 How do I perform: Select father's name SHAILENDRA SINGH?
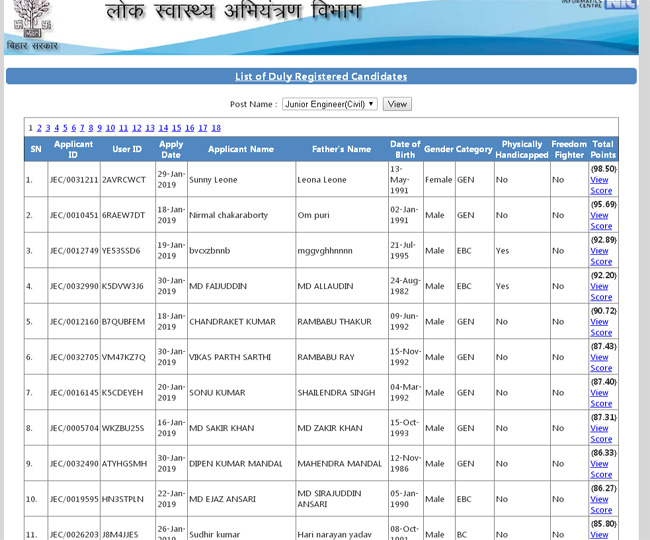336,392
